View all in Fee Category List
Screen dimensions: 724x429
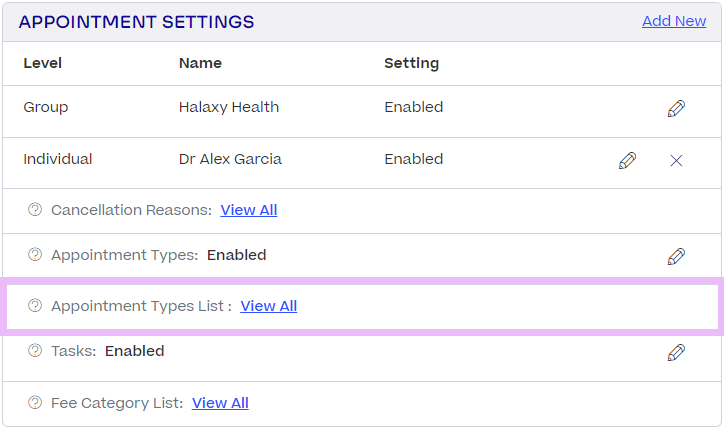[x=220, y=403]
